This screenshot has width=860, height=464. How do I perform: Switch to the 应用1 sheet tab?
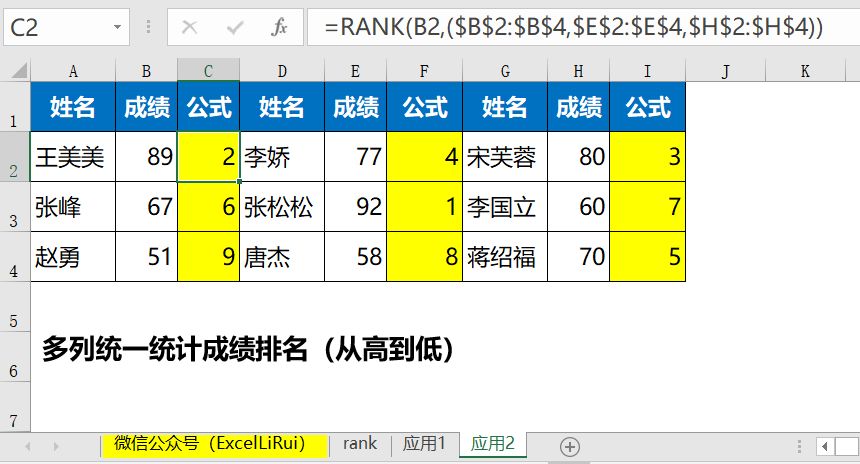[424, 443]
